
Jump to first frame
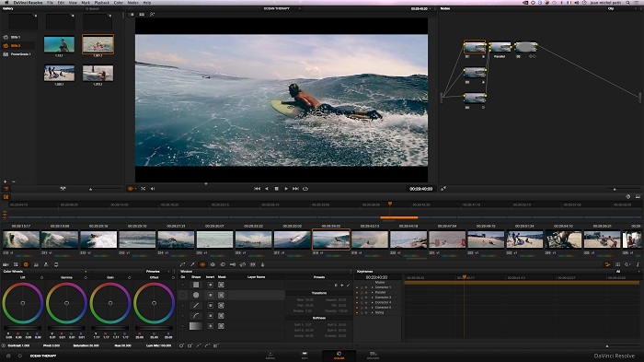257,189
